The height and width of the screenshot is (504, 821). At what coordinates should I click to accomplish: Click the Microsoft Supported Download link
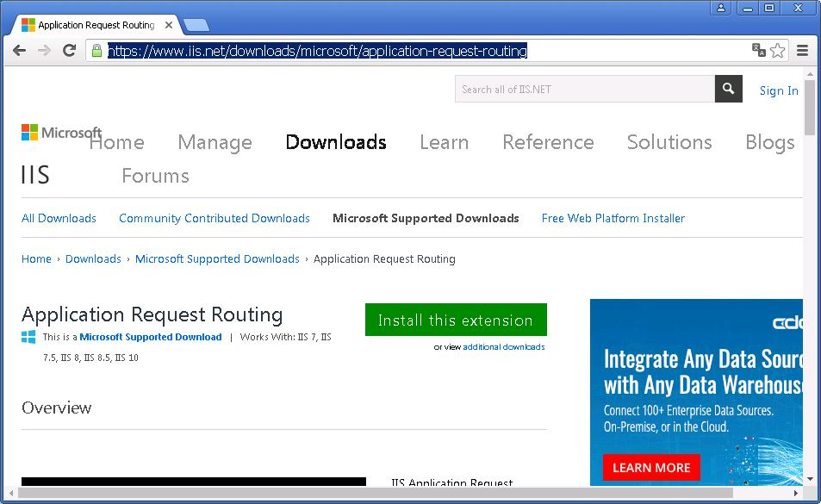150,337
